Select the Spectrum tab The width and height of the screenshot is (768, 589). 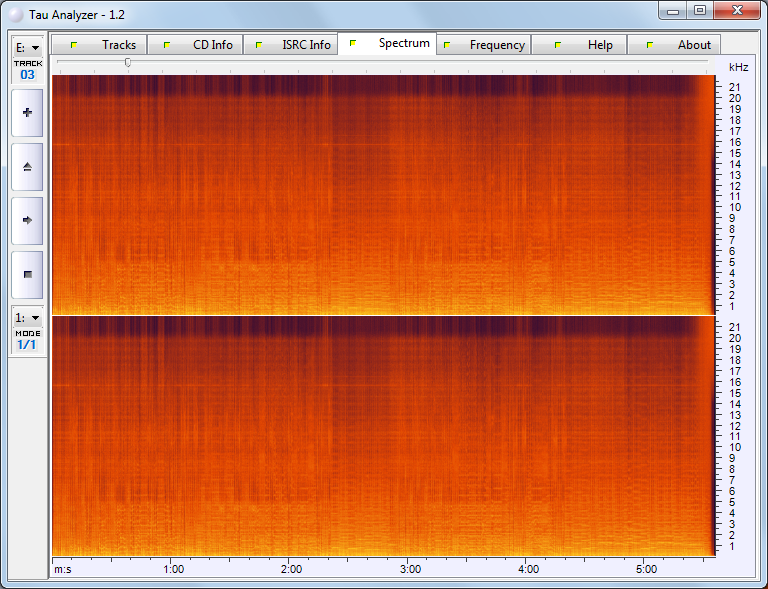point(404,43)
